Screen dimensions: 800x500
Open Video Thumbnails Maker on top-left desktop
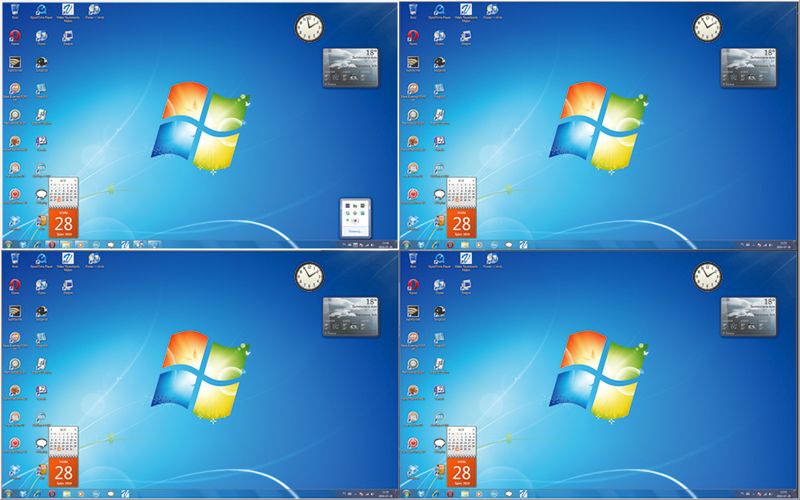[x=68, y=12]
